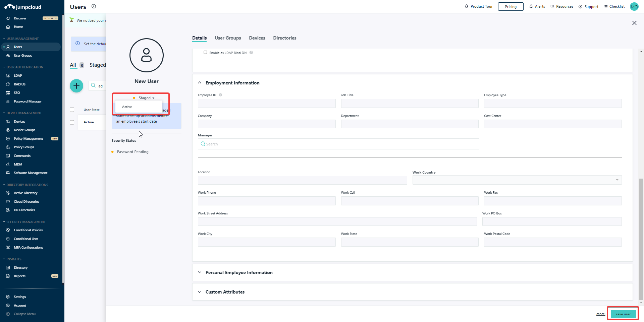This screenshot has width=644, height=322.
Task: Open Devices in sidebar
Action: coord(19,122)
